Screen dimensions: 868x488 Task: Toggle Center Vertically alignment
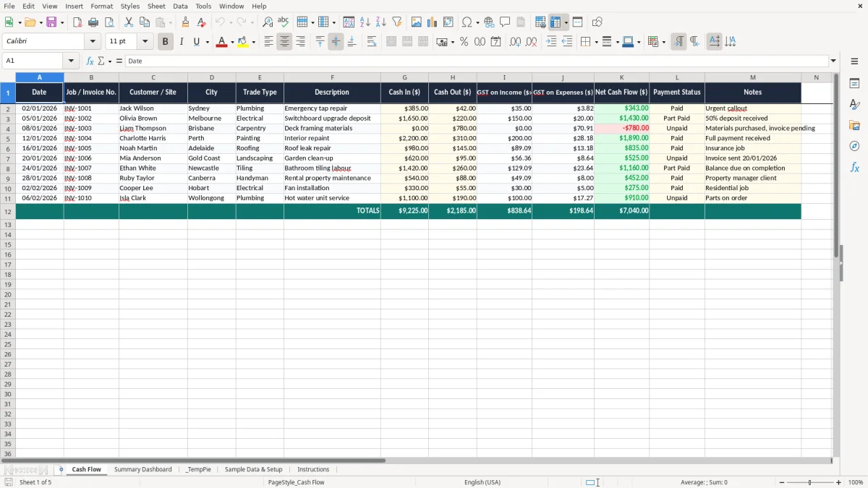[x=336, y=42]
